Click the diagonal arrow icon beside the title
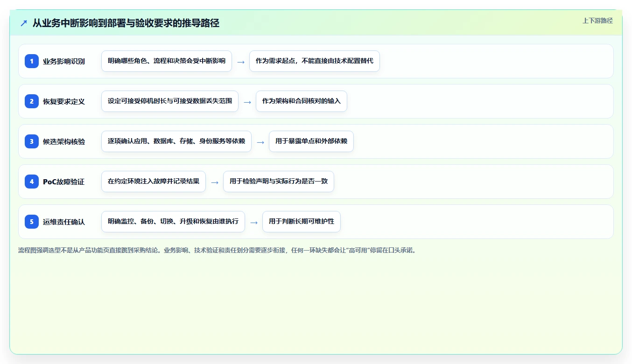The width and height of the screenshot is (632, 364). [24, 23]
